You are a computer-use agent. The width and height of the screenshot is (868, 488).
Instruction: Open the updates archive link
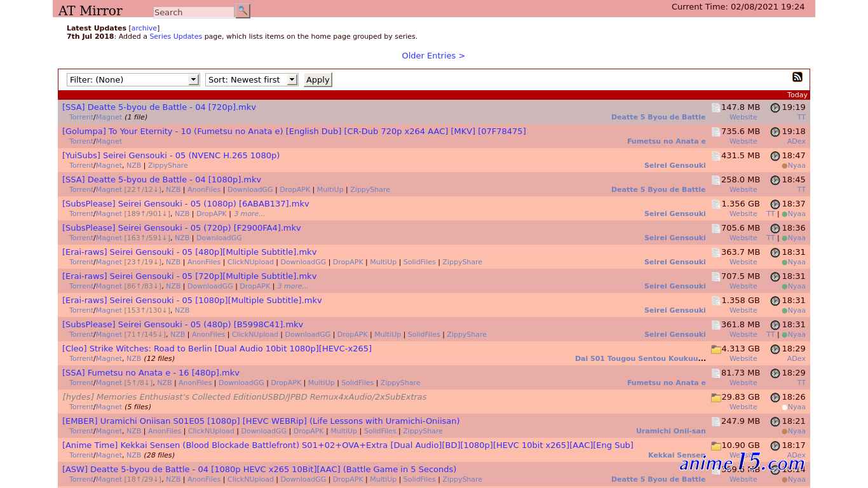pyautogui.click(x=144, y=28)
